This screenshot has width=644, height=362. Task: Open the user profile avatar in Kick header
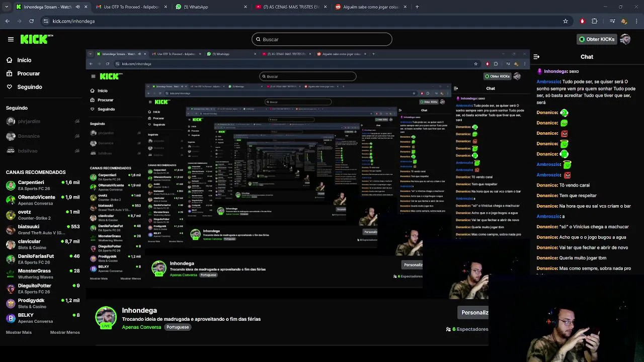click(x=625, y=39)
